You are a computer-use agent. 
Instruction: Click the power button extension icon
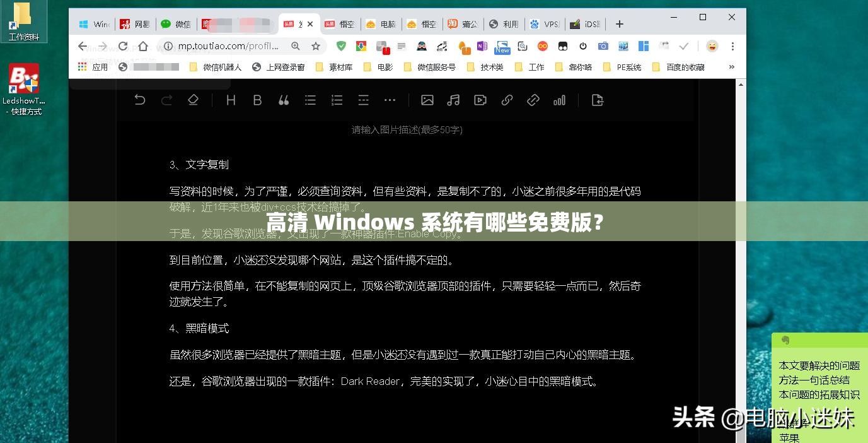click(583, 46)
